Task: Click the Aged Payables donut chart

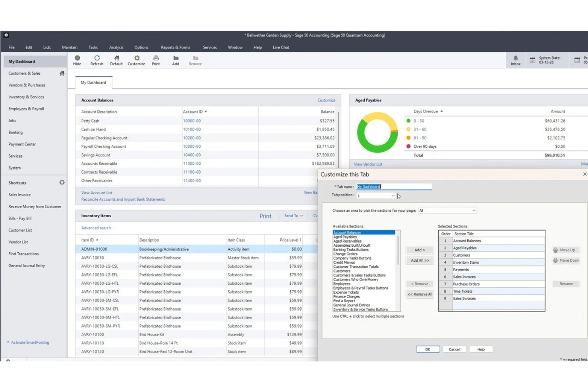Action: tap(377, 133)
